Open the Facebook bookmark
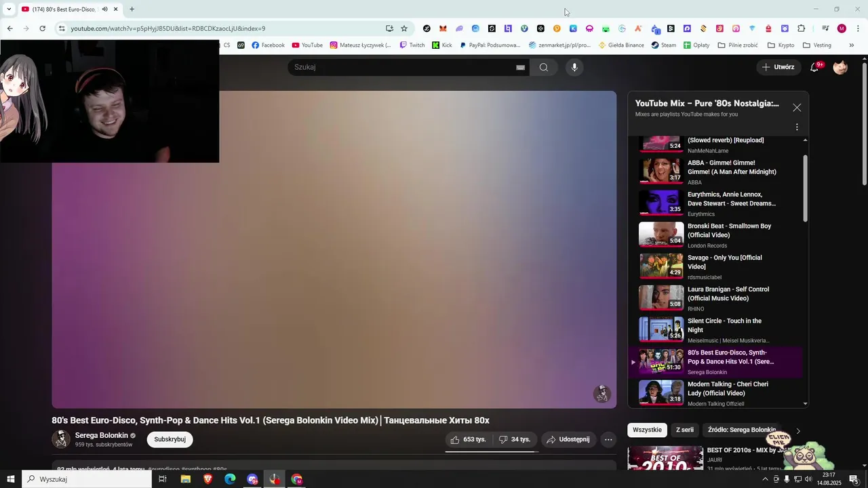The image size is (868, 488). [x=268, y=45]
